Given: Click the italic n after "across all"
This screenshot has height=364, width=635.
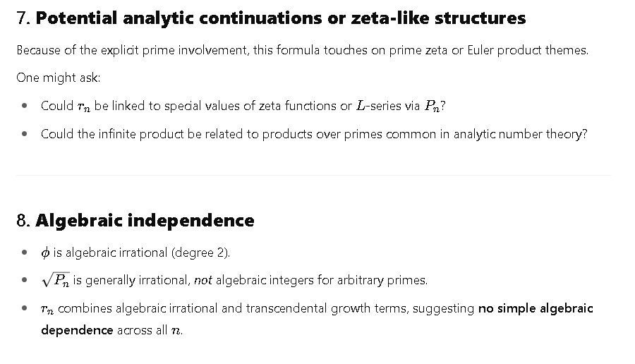Looking at the screenshot, I should (x=176, y=331).
